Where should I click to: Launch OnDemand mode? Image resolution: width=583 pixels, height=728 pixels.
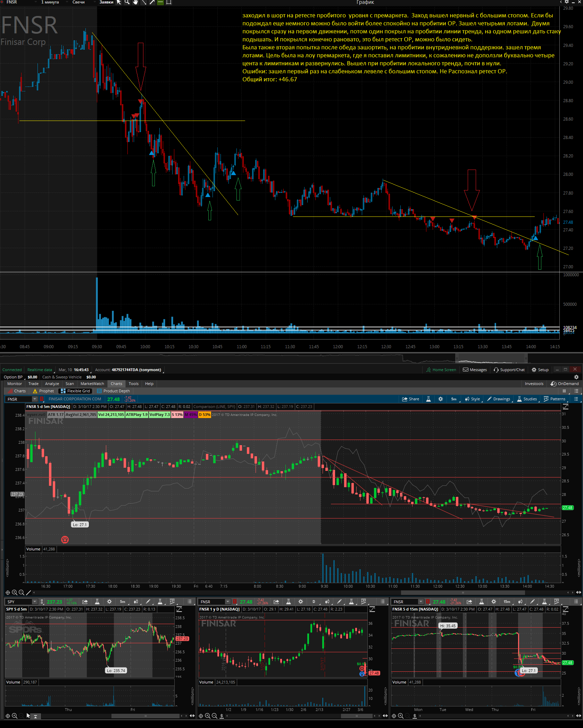click(565, 384)
